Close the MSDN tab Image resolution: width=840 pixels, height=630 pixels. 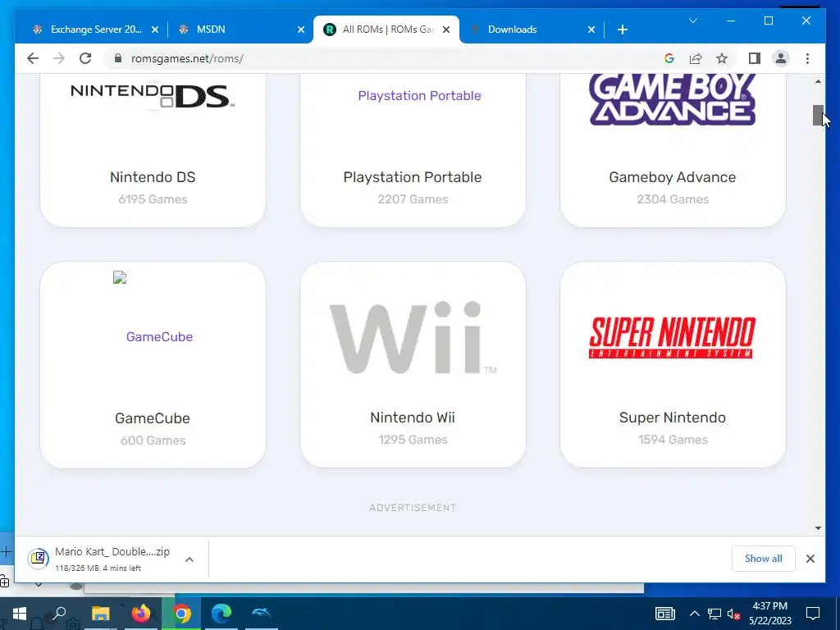pos(301,30)
